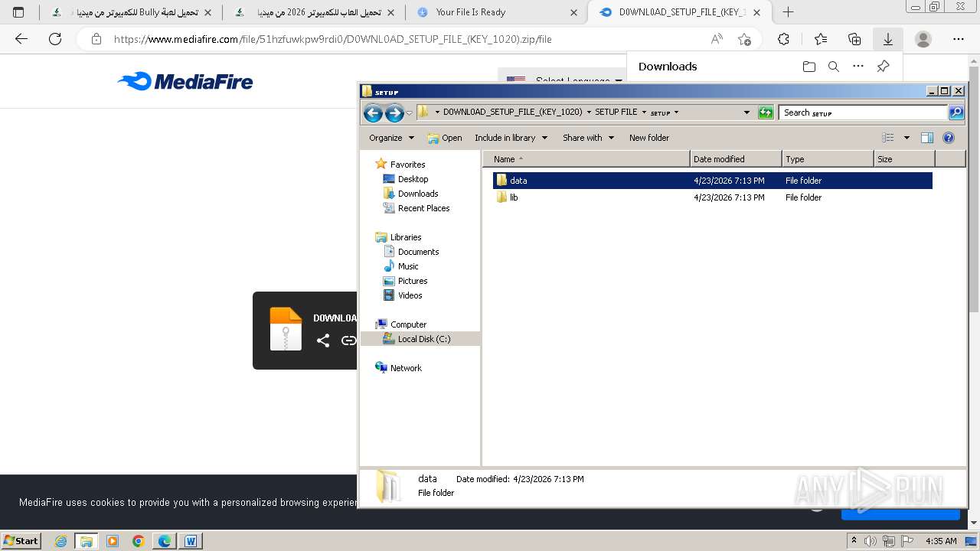Open the Videos library

410,295
